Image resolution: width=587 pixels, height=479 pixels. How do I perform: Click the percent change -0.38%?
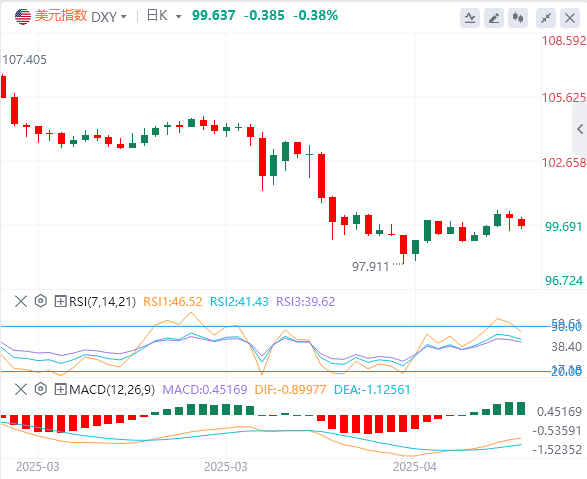click(316, 16)
